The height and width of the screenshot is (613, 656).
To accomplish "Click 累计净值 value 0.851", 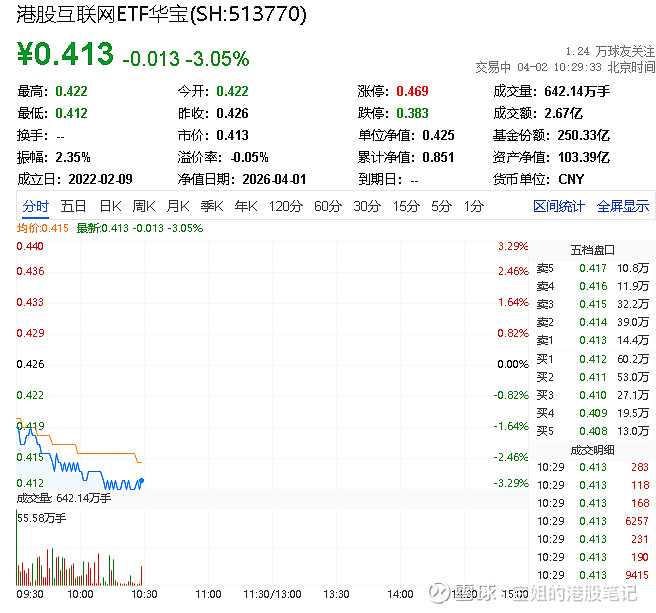I will click(x=438, y=157).
